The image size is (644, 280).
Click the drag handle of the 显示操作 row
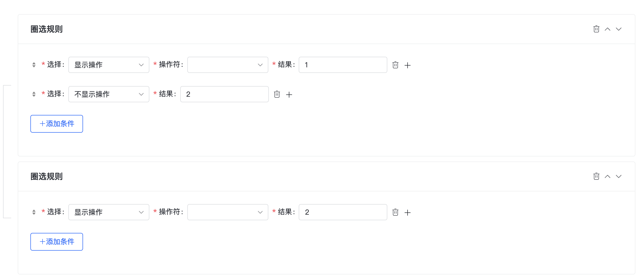pos(34,65)
